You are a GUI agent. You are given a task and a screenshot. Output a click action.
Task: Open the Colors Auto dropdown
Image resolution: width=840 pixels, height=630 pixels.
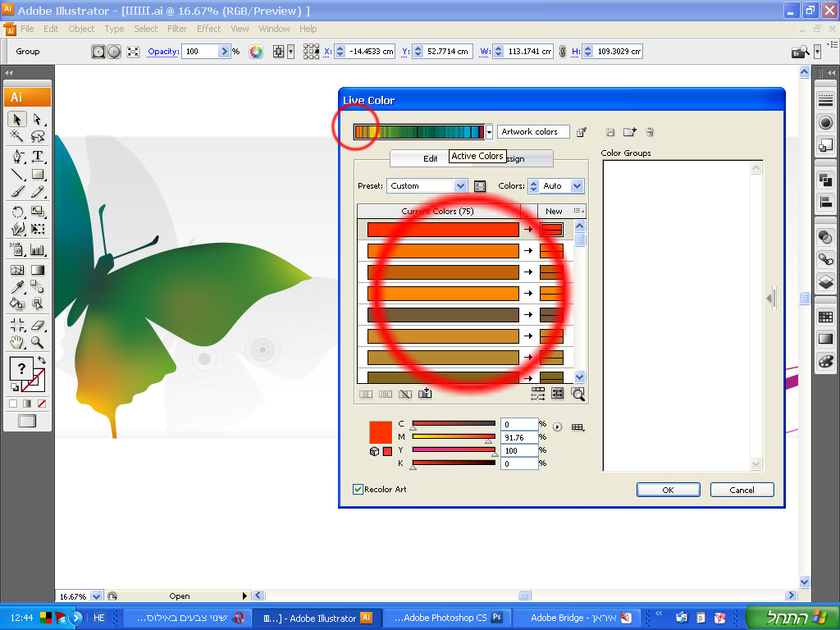[577, 186]
